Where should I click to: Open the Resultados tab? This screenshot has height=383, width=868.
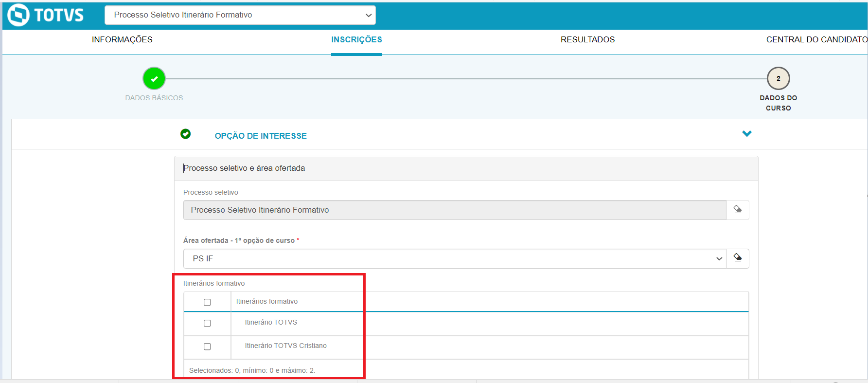point(587,39)
